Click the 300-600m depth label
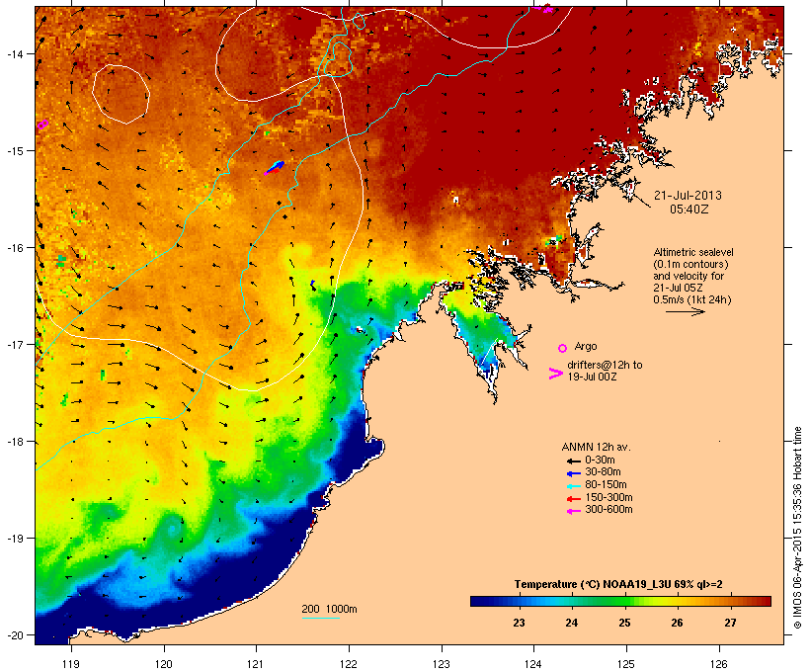810x672 pixels. click(608, 510)
